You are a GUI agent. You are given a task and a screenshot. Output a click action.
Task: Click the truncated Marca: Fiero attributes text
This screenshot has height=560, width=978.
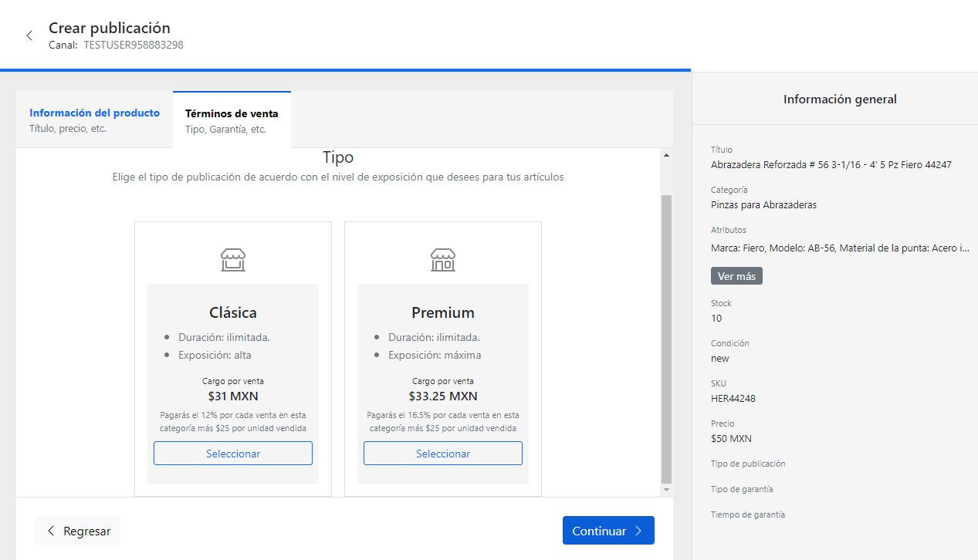pyautogui.click(x=840, y=248)
